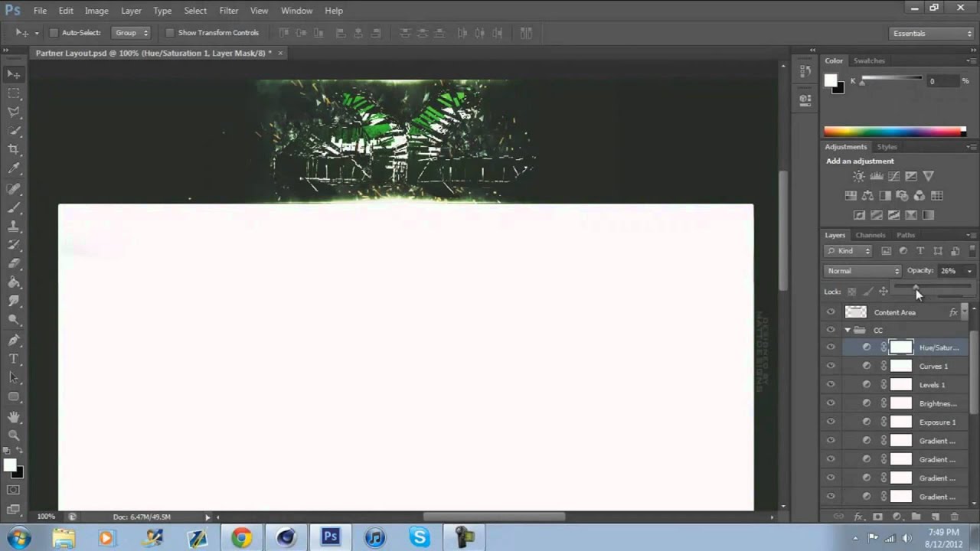The height and width of the screenshot is (551, 980).
Task: Select the Healing Brush tool
Action: pyautogui.click(x=14, y=188)
